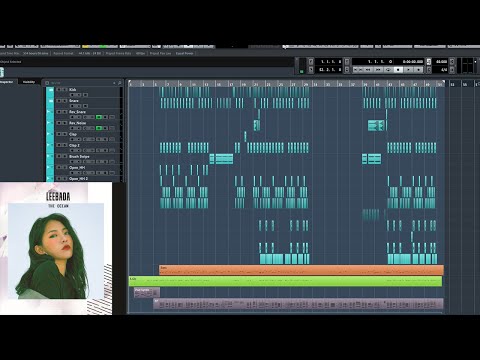Screen dimensions: 480x360
Task: Toggle Write automation on Rev_Snare track
Action: click(x=106, y=117)
